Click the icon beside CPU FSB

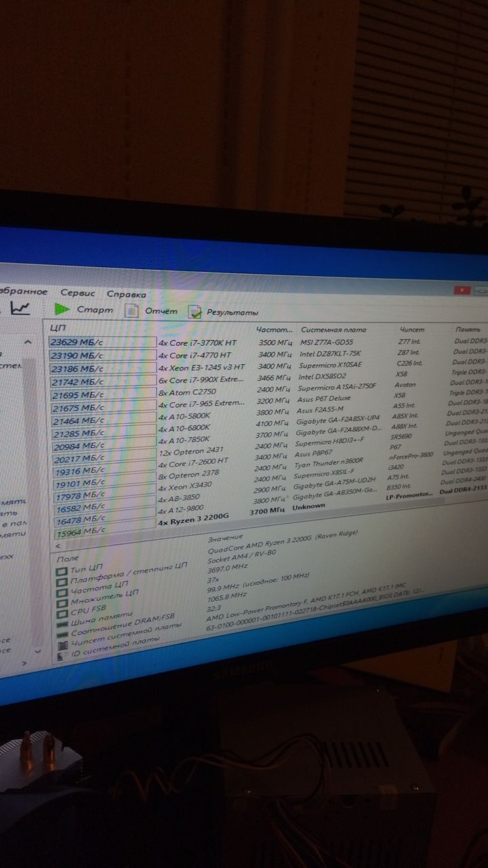point(62,614)
